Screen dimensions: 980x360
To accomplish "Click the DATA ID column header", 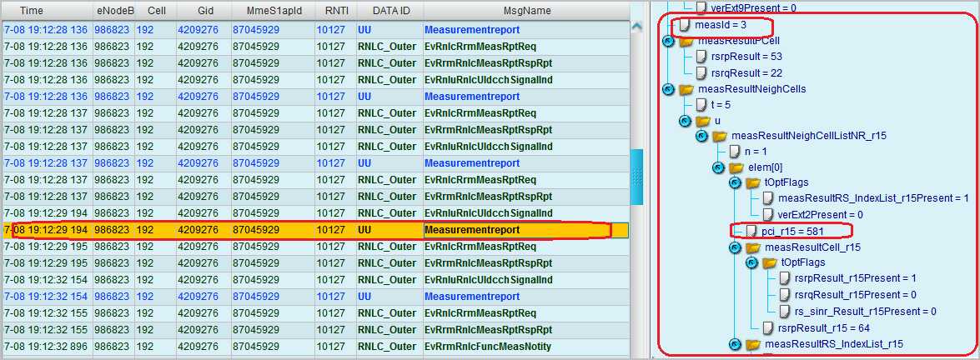I will [389, 11].
